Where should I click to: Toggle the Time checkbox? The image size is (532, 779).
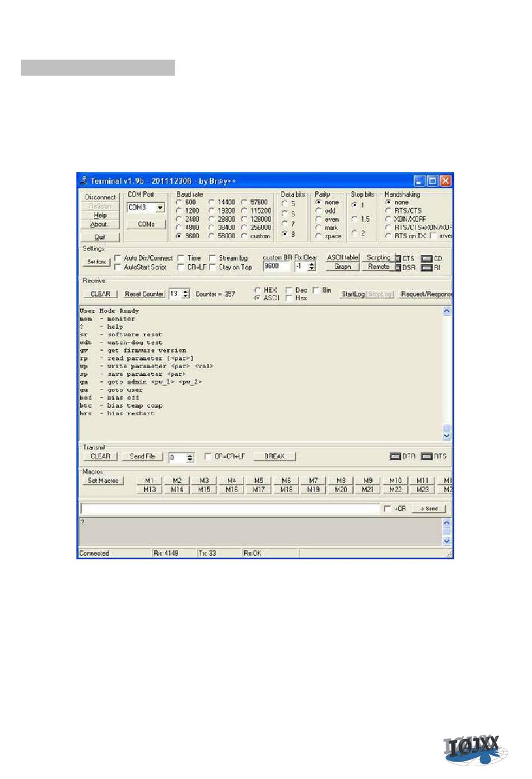click(181, 258)
